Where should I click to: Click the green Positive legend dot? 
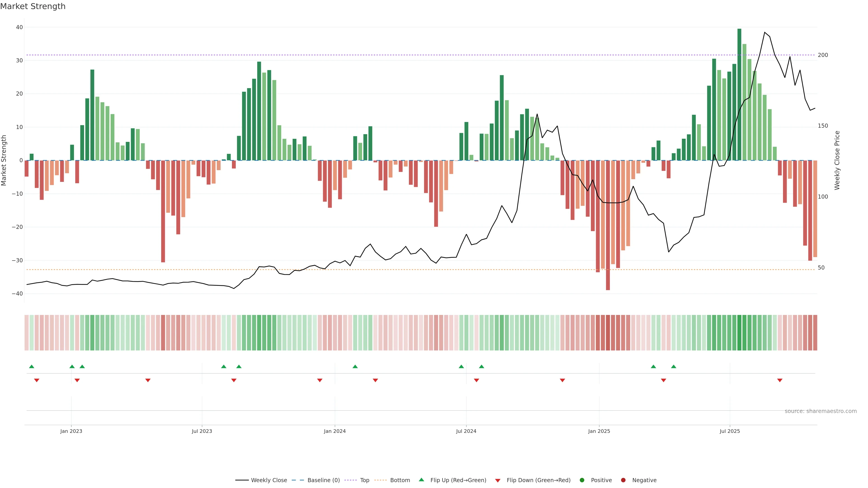pos(582,480)
